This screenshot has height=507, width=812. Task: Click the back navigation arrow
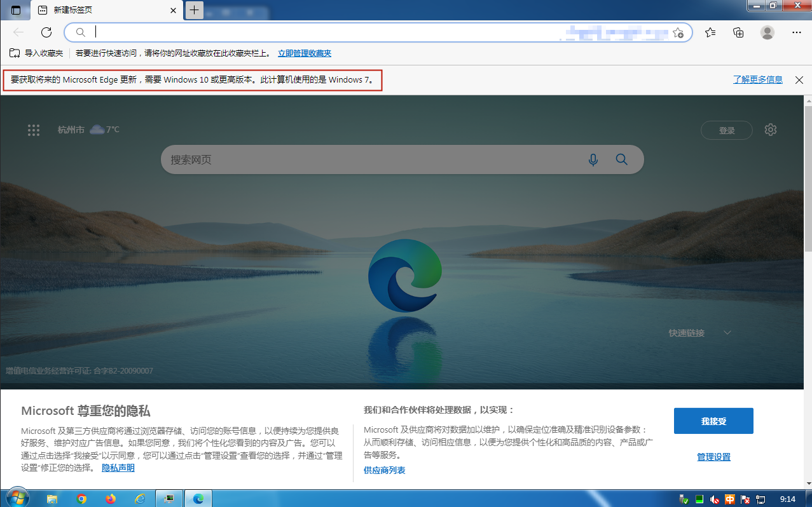[18, 32]
